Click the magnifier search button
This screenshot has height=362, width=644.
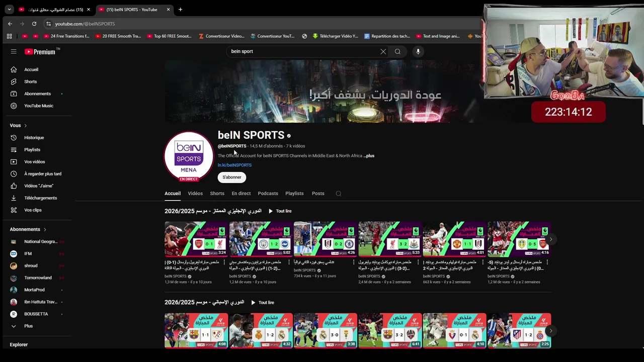(397, 51)
